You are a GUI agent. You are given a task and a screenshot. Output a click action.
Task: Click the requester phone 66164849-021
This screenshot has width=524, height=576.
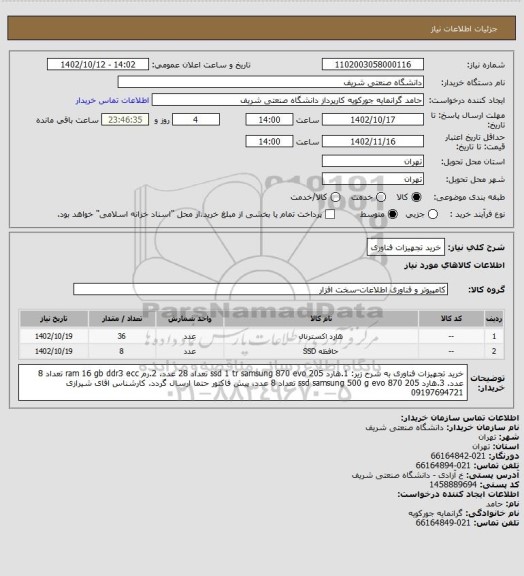[x=443, y=523]
